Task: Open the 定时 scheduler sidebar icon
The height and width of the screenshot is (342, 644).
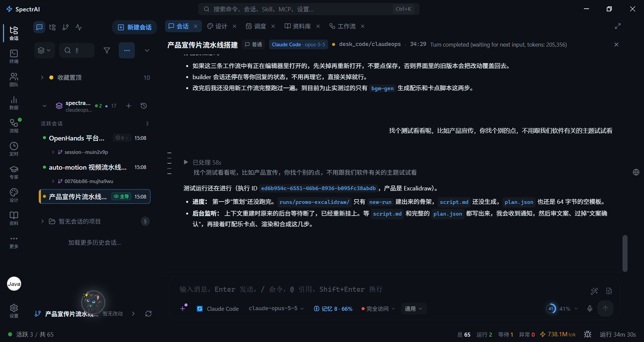Action: [x=14, y=149]
